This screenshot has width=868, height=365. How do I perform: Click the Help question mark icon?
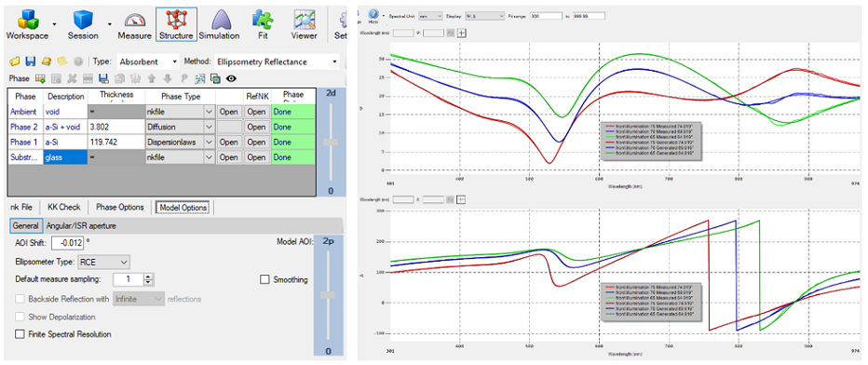tap(373, 13)
